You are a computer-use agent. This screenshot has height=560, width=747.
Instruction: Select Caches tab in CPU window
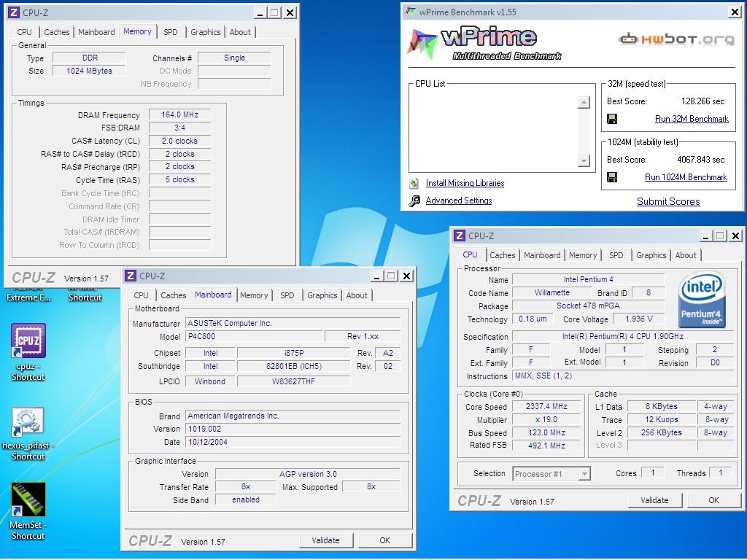tap(502, 255)
